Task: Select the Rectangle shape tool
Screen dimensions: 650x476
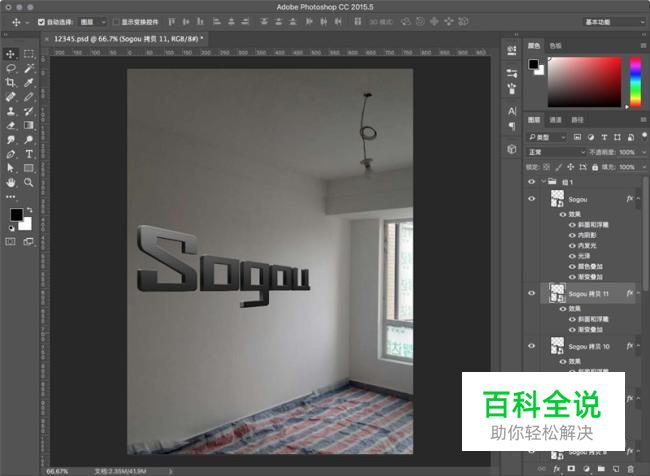Action: click(29, 168)
